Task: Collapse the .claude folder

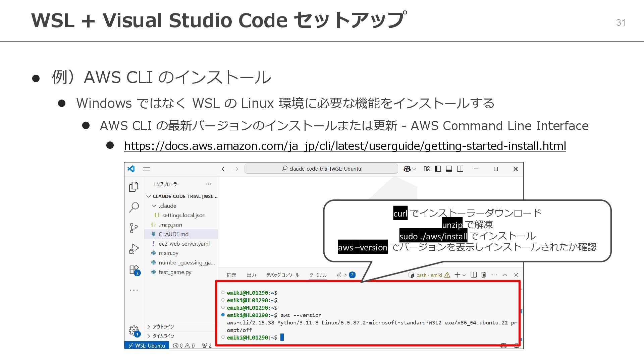Action: click(x=181, y=206)
